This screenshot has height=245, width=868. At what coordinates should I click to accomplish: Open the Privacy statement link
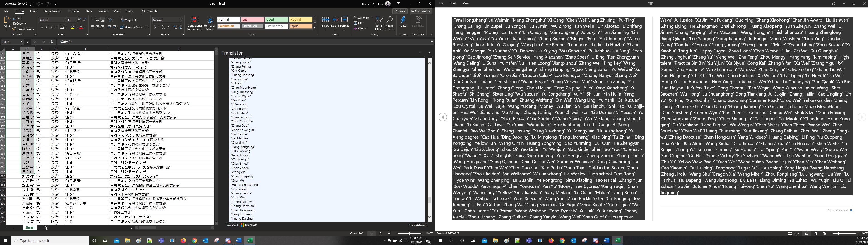click(x=417, y=225)
